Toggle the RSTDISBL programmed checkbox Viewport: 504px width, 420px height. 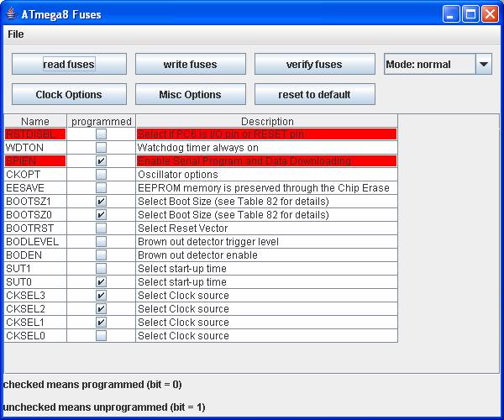pyautogui.click(x=101, y=134)
